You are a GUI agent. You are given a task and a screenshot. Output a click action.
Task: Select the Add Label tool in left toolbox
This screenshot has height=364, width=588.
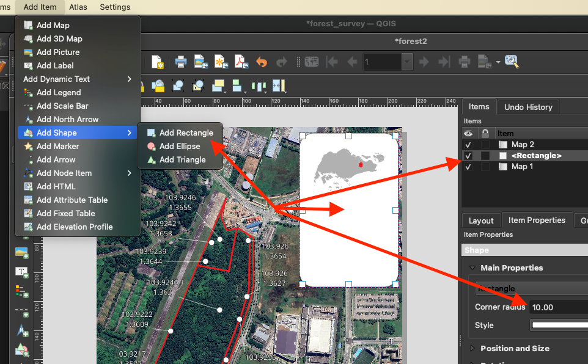pos(22,272)
